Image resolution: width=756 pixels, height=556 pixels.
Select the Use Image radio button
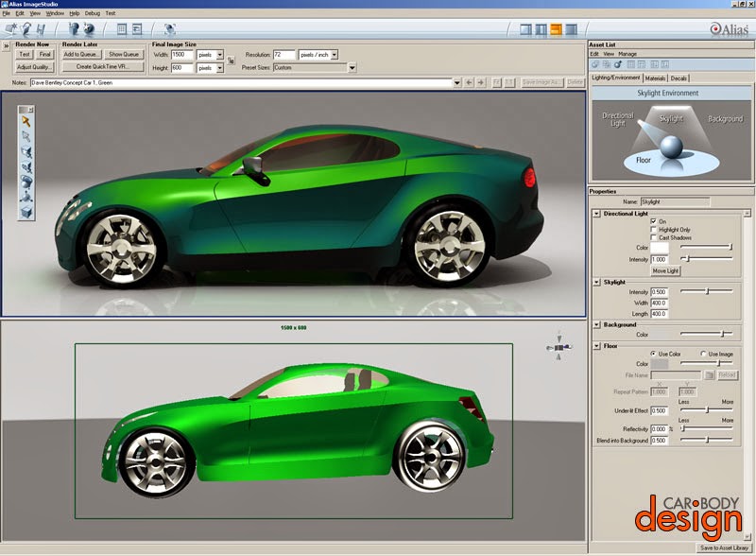click(703, 354)
